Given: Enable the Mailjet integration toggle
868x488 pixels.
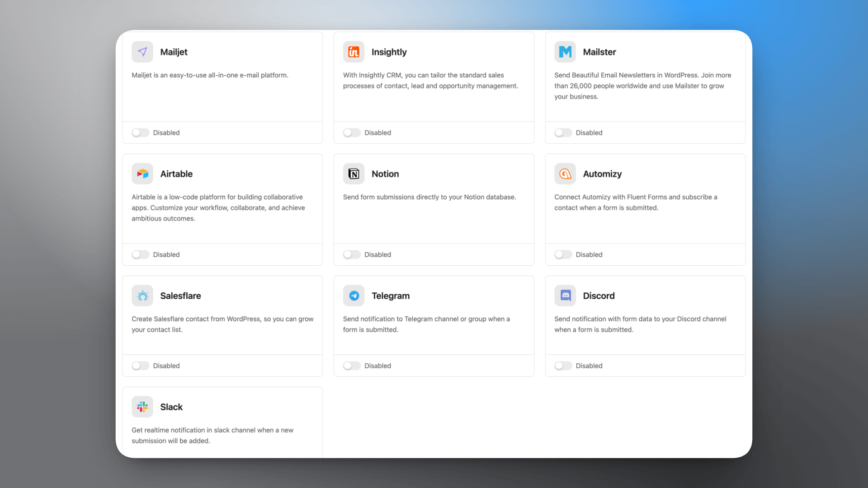Looking at the screenshot, I should tap(140, 133).
